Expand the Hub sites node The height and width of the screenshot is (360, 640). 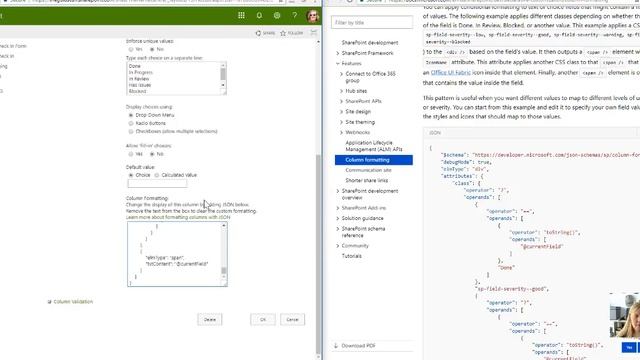pos(342,91)
